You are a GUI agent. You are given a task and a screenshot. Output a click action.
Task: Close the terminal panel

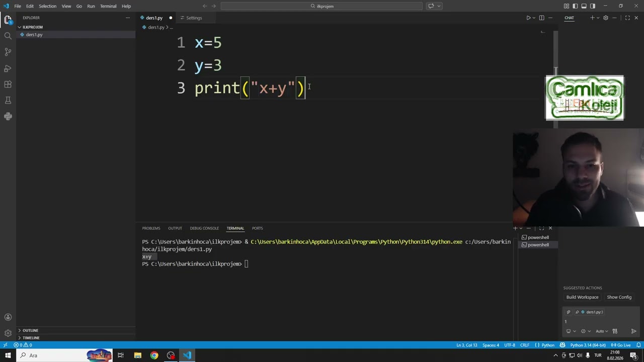point(550,228)
